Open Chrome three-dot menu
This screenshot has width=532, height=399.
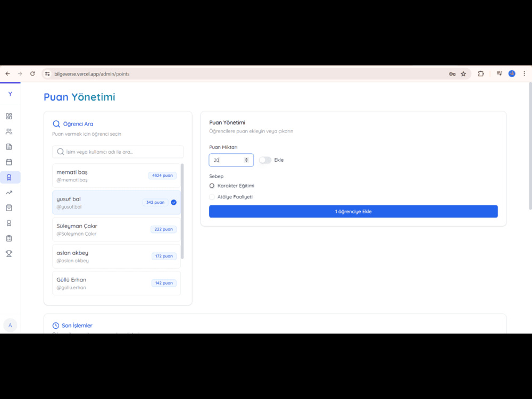[524, 73]
